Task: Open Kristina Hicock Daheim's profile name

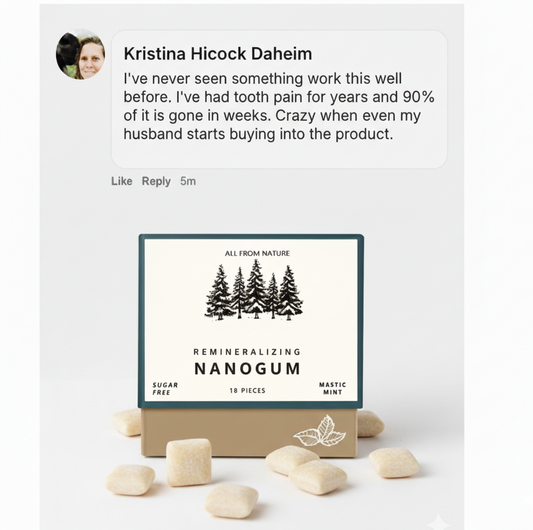Action: pos(218,54)
